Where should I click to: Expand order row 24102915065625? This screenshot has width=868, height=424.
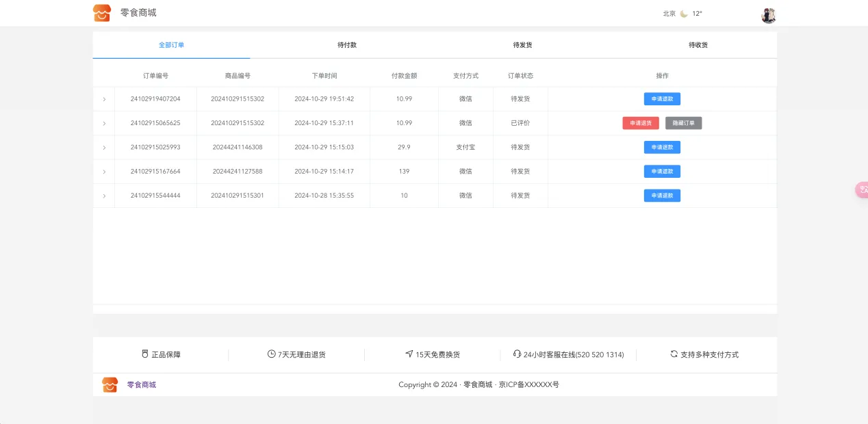pyautogui.click(x=104, y=124)
